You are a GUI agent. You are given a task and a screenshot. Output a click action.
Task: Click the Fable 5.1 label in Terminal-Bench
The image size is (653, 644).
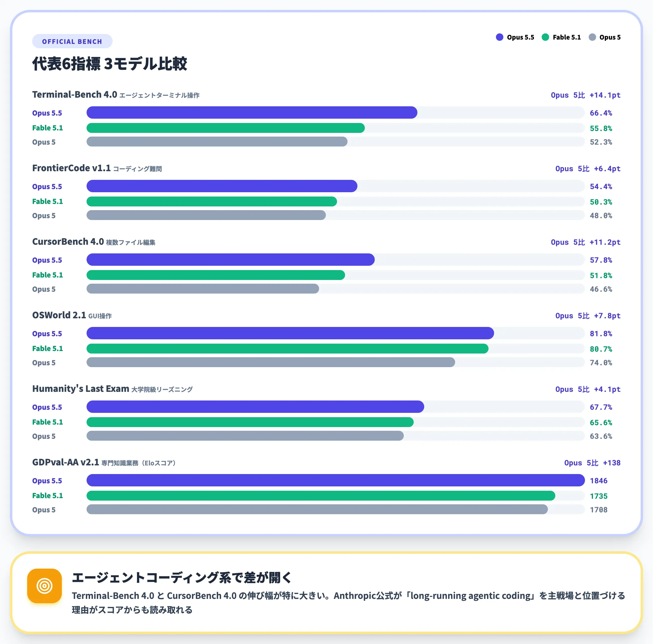pyautogui.click(x=48, y=128)
